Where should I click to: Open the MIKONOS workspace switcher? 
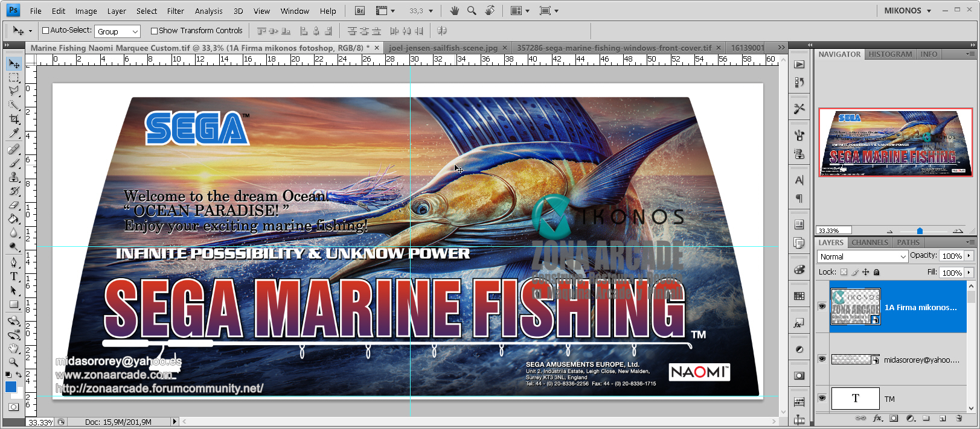coord(908,11)
